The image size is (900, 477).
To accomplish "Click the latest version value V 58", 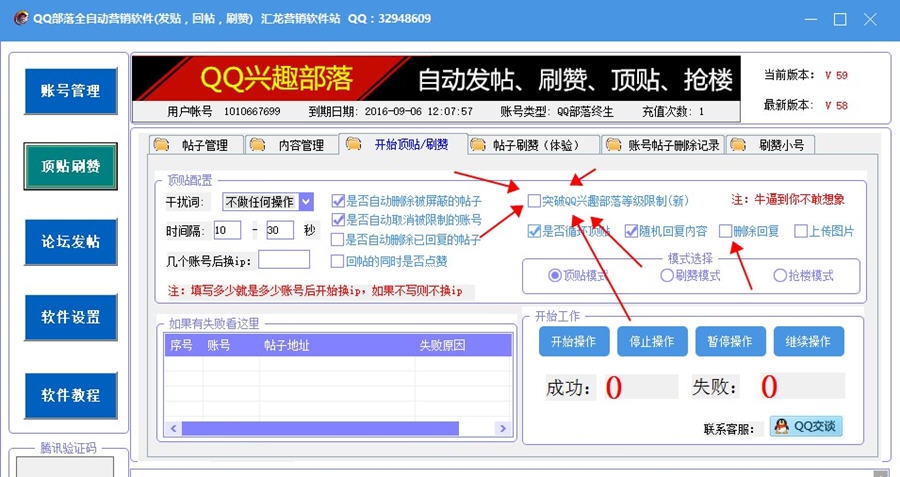I will point(836,106).
